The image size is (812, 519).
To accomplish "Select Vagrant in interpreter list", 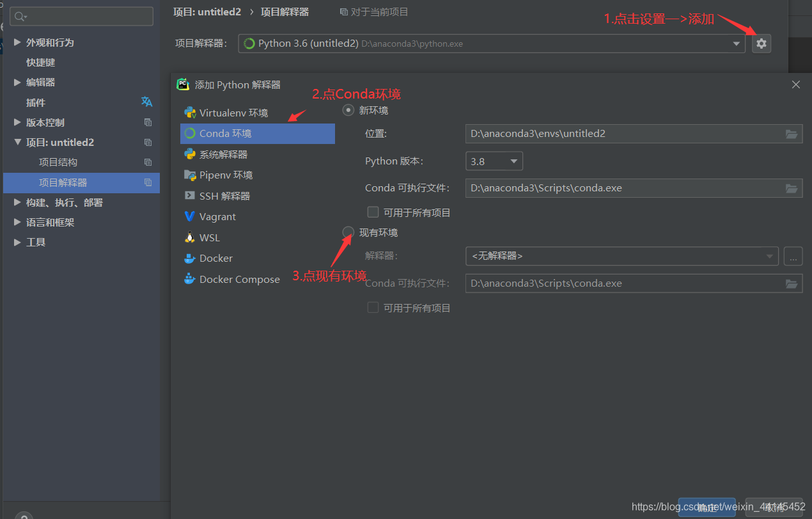I will [258, 216].
